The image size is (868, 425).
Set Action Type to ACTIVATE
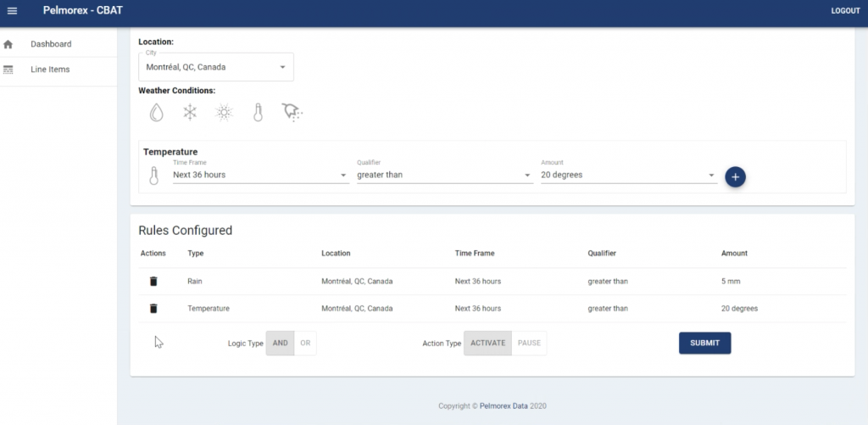487,343
